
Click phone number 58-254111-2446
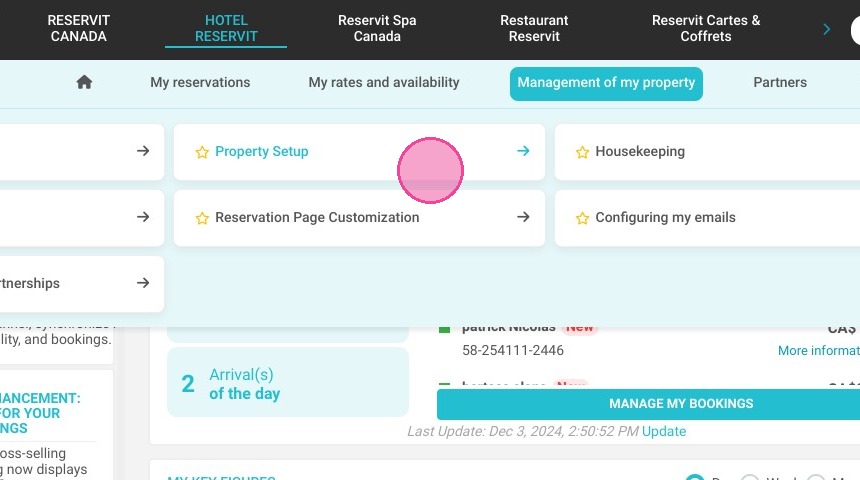click(513, 351)
